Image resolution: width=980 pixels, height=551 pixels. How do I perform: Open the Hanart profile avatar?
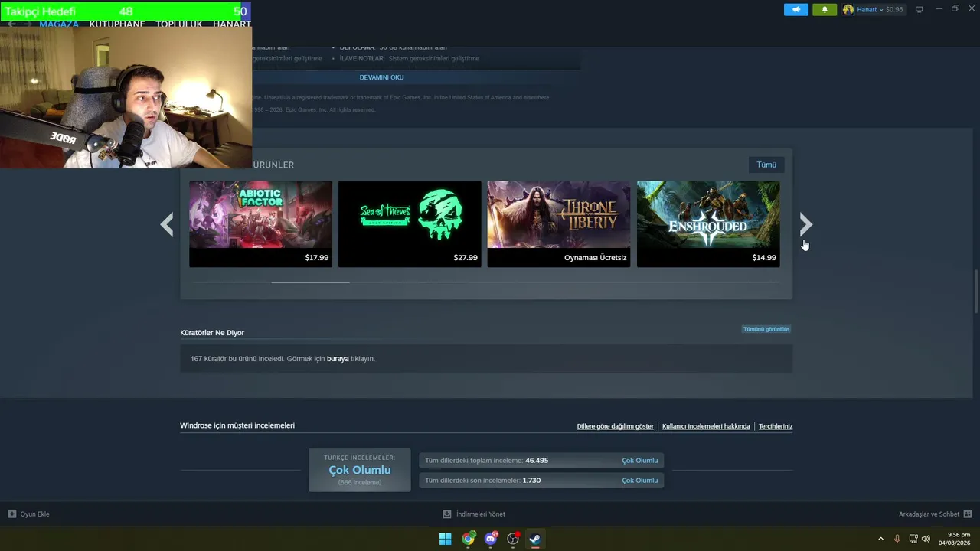point(848,10)
